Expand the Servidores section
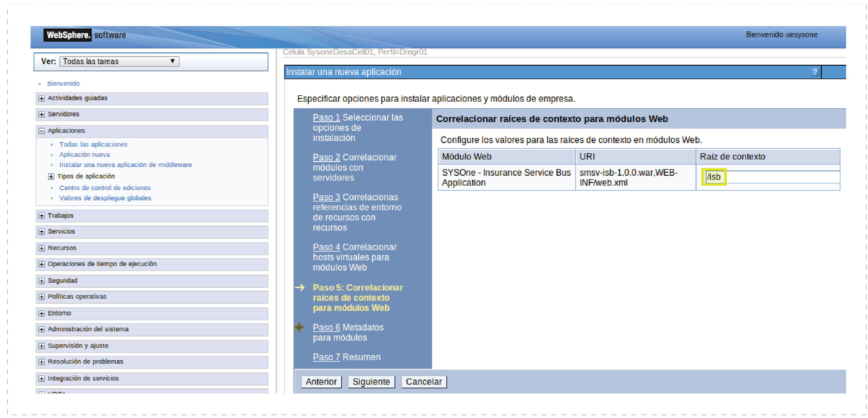Image resolution: width=868 pixels, height=418 pixels. [x=41, y=114]
